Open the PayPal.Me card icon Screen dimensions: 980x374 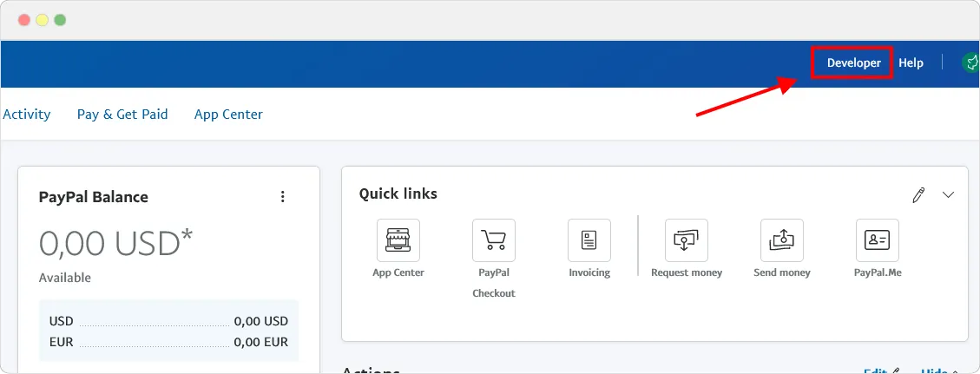pyautogui.click(x=877, y=239)
